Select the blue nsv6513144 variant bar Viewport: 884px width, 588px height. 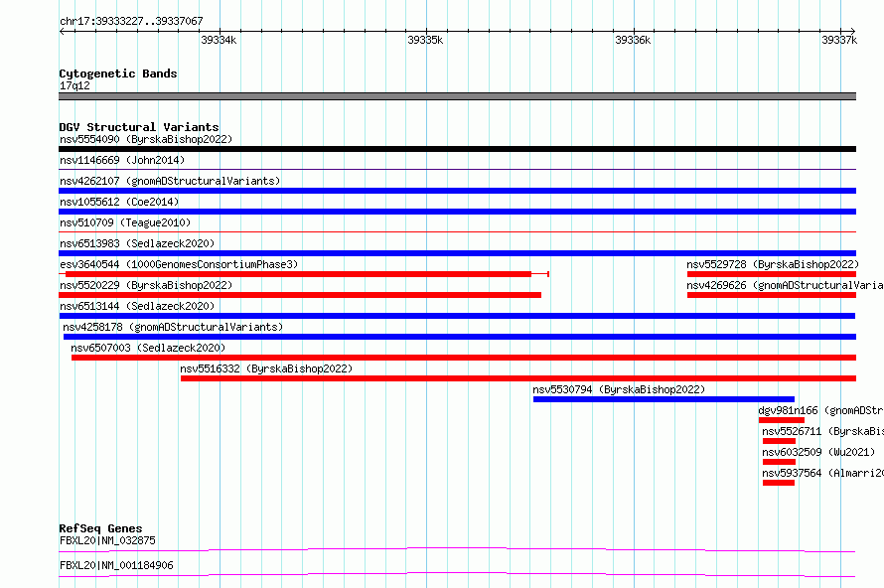[x=457, y=316]
